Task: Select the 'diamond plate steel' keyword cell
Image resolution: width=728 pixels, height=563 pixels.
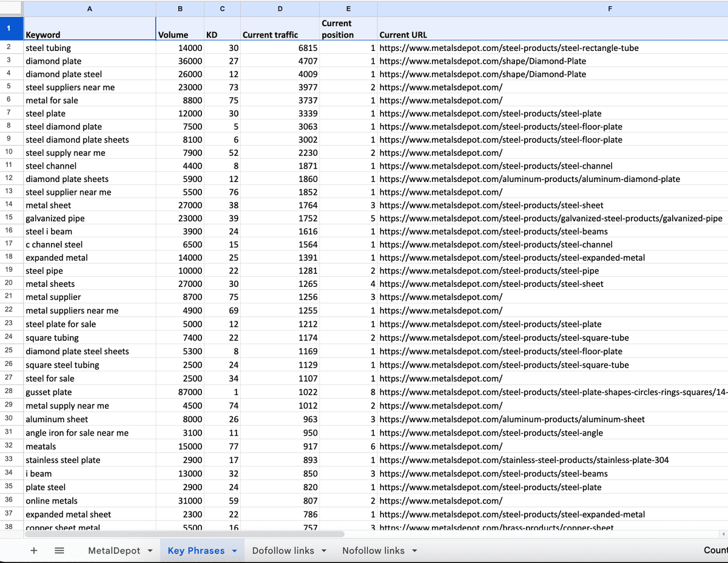Action: [x=90, y=74]
